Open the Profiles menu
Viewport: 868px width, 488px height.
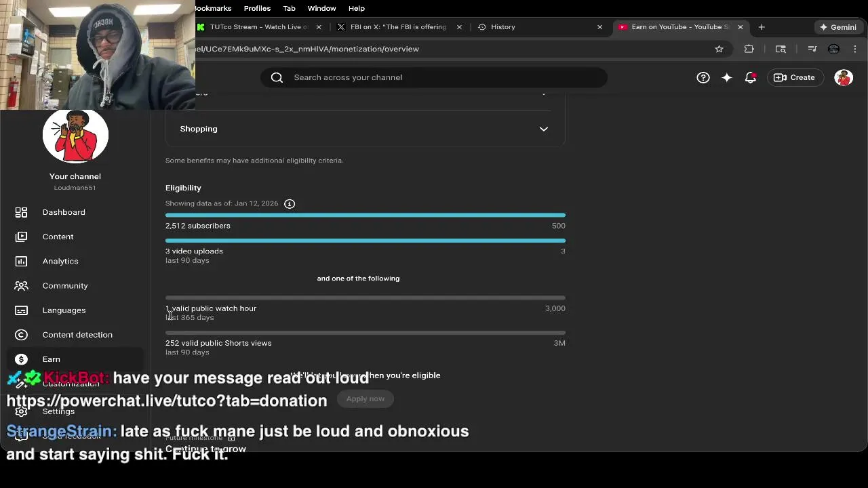tap(257, 8)
